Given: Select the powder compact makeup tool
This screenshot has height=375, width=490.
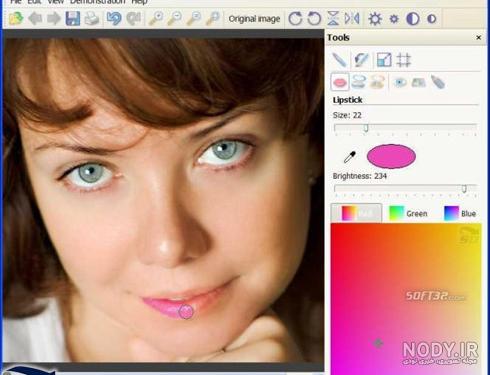Looking at the screenshot, I should click(359, 82).
